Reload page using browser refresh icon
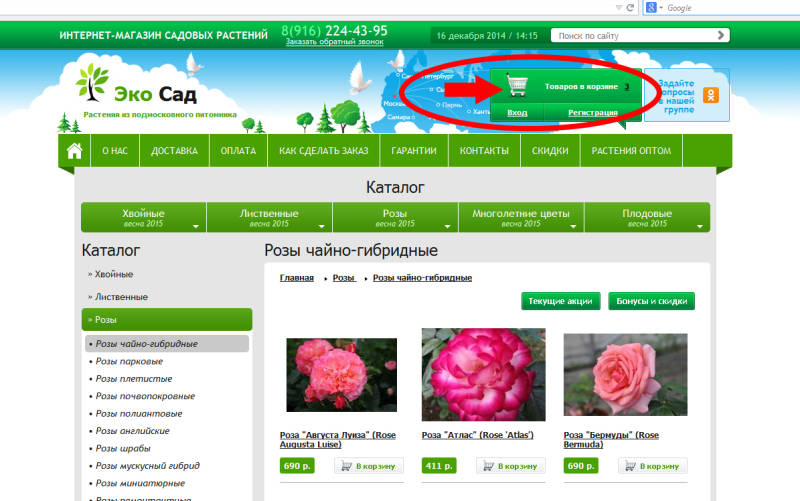Viewport: 800px width, 501px height. point(630,8)
